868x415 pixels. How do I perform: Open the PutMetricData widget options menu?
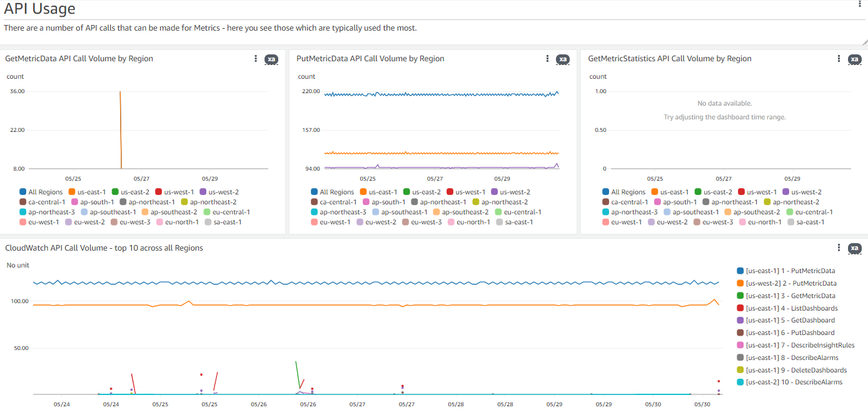547,58
